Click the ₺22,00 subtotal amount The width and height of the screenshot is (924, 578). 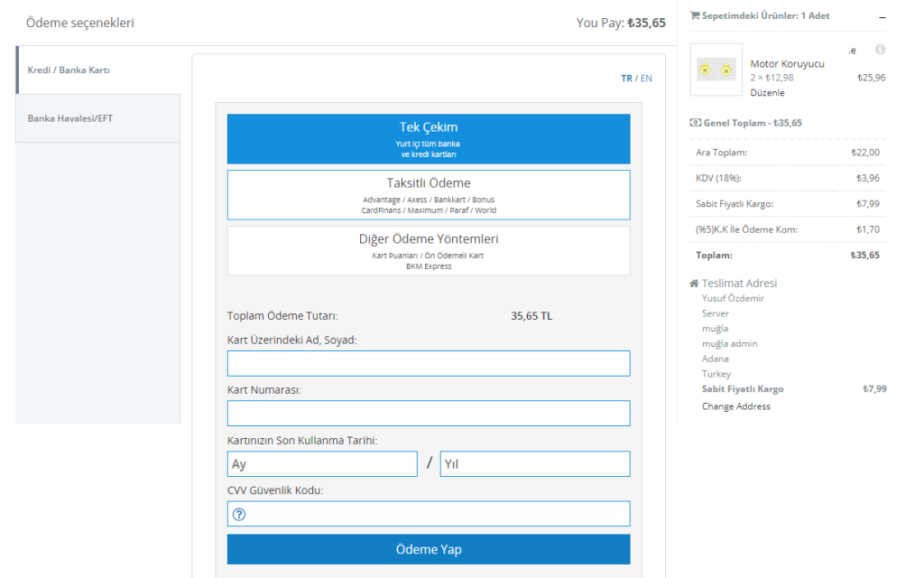click(x=865, y=152)
